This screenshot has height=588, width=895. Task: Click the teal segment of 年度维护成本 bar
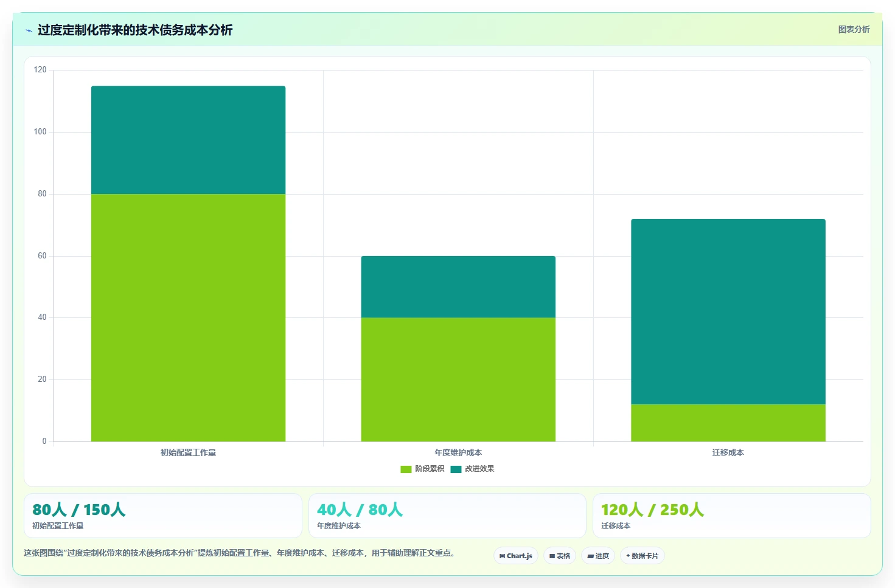point(458,286)
